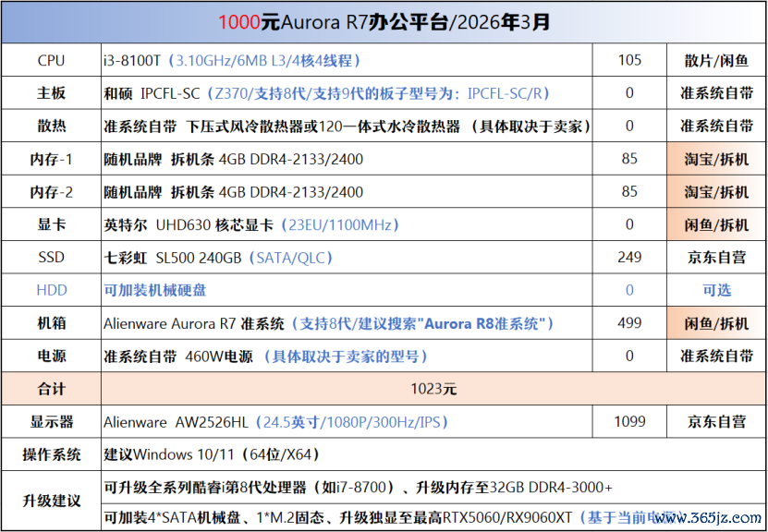Select price "1099" in the 显示器 row
This screenshot has width=768, height=532.
tap(629, 421)
